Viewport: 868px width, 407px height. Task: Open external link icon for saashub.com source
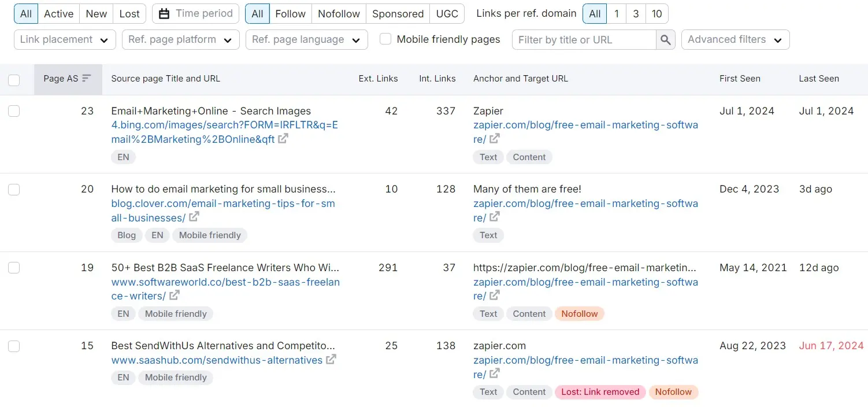tap(331, 359)
